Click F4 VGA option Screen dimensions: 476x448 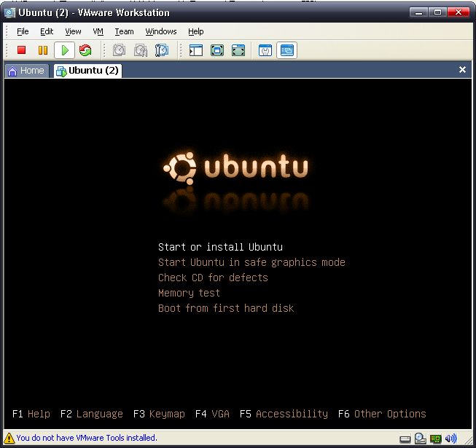click(x=212, y=414)
